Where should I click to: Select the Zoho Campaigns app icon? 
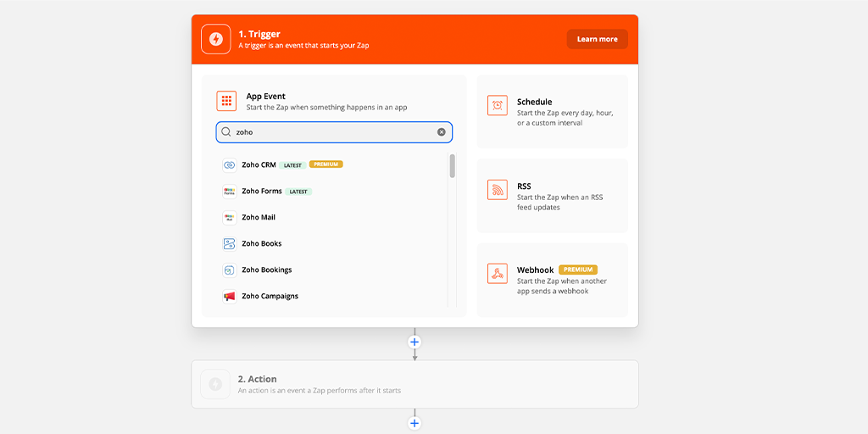tap(230, 296)
